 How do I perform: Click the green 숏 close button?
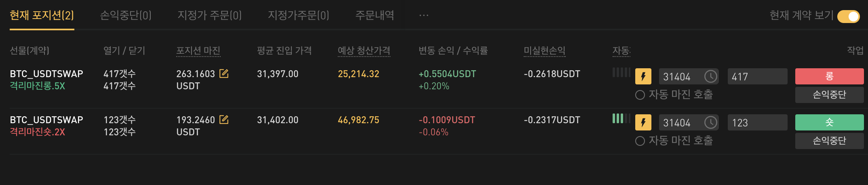829,122
